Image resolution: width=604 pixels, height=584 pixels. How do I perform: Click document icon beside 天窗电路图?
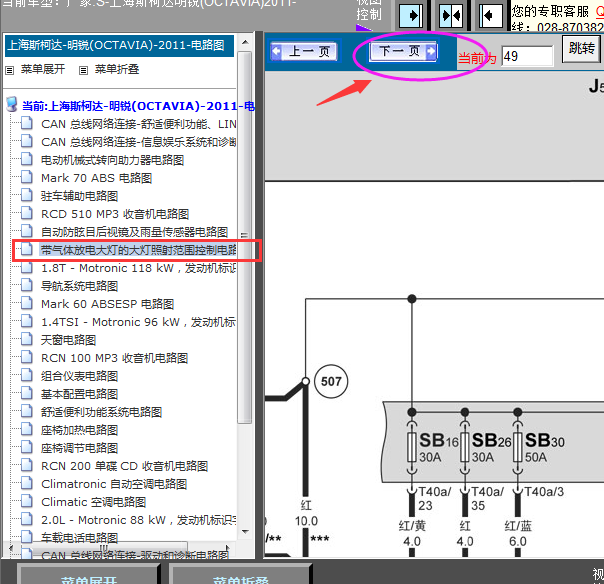(x=27, y=339)
